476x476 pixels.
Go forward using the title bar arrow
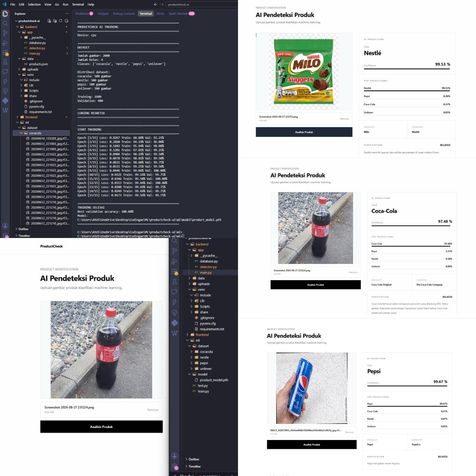162,4
